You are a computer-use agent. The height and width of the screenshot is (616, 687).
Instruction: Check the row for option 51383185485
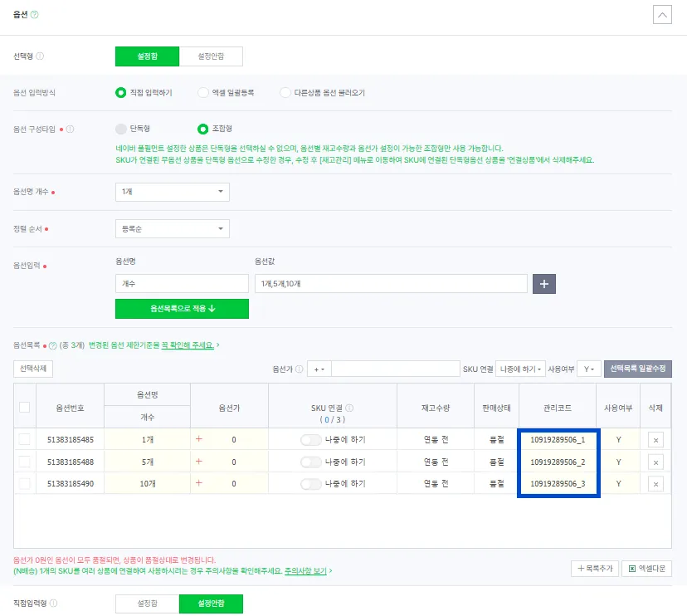coord(25,439)
